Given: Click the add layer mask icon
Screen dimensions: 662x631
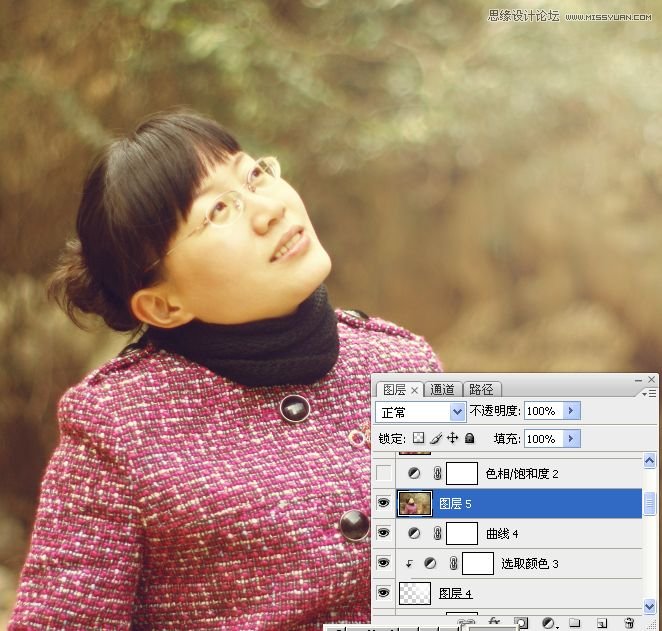Looking at the screenshot, I should coord(521,623).
